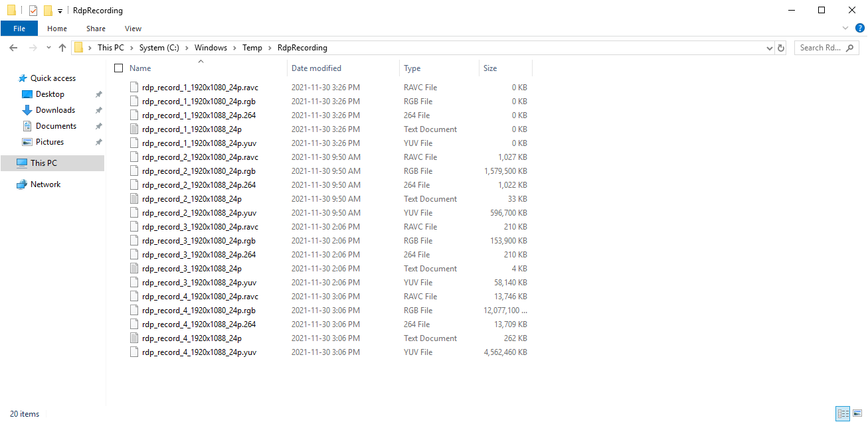Unpin Desktop from Quick access
The height and width of the screenshot is (422, 868).
click(x=98, y=94)
